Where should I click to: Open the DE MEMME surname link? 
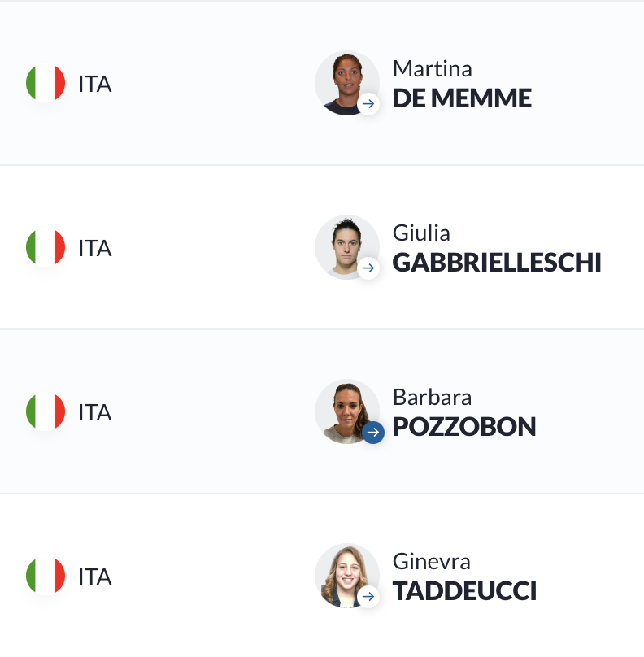click(x=462, y=98)
